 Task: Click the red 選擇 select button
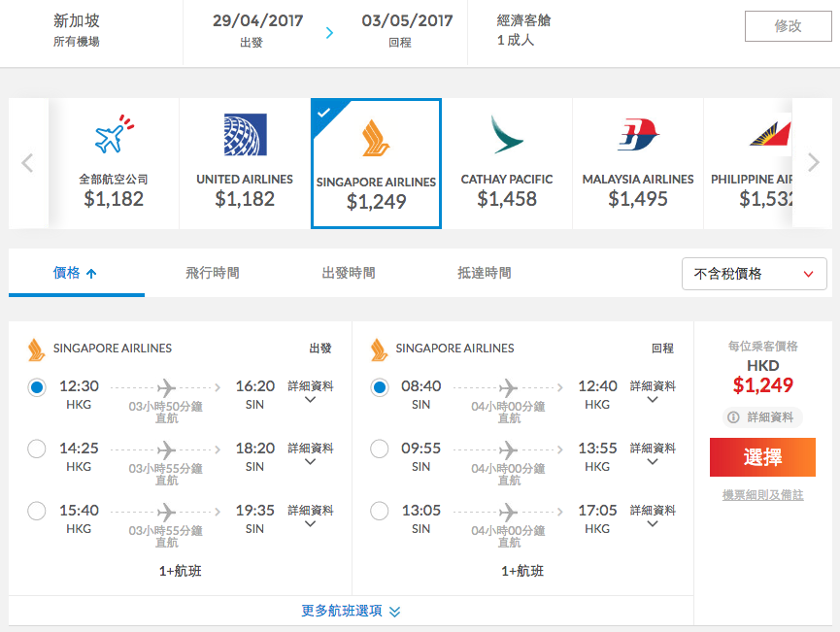point(762,457)
